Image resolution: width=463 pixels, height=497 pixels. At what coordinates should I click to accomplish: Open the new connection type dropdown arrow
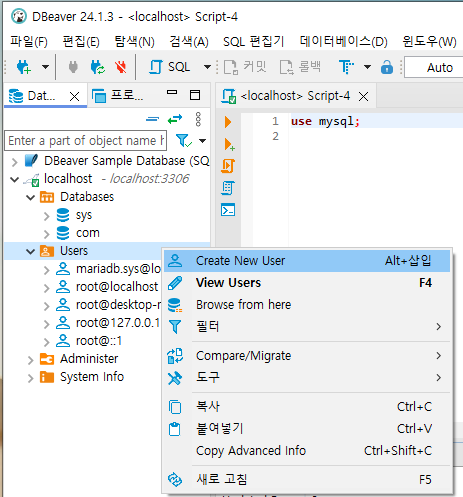45,67
